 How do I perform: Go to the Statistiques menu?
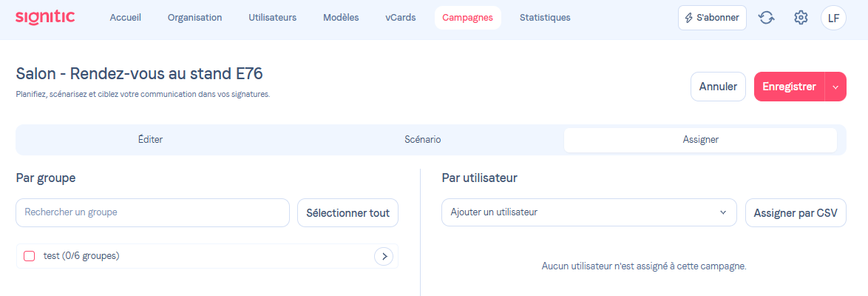(x=545, y=18)
